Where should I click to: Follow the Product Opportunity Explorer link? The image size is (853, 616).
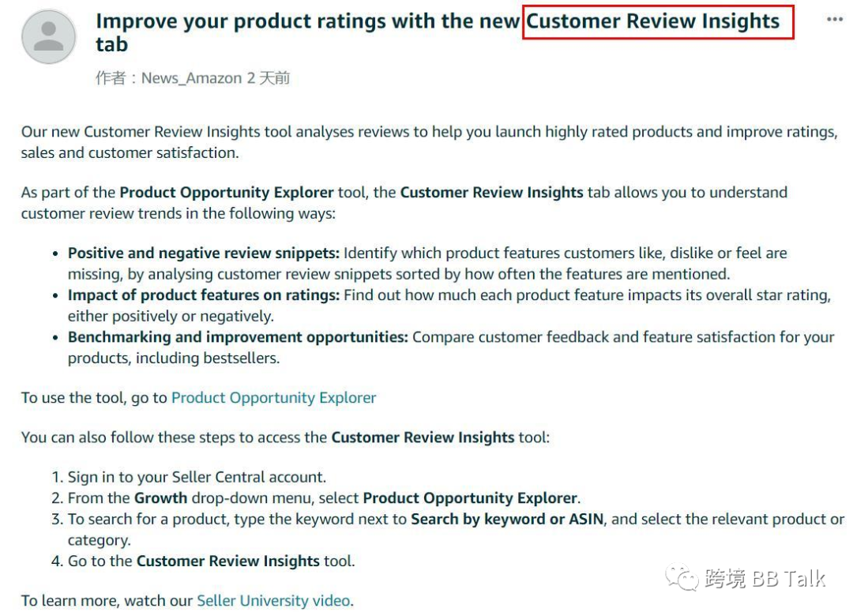pos(273,398)
